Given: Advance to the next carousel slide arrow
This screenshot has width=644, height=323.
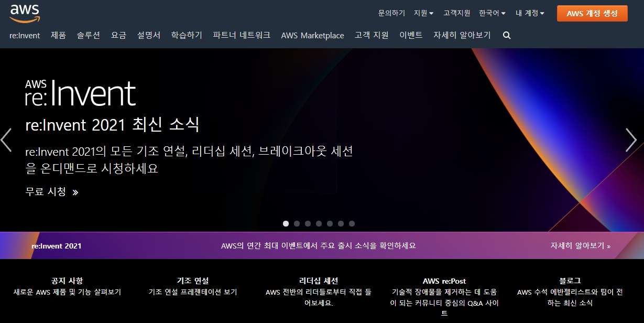Looking at the screenshot, I should pyautogui.click(x=631, y=140).
